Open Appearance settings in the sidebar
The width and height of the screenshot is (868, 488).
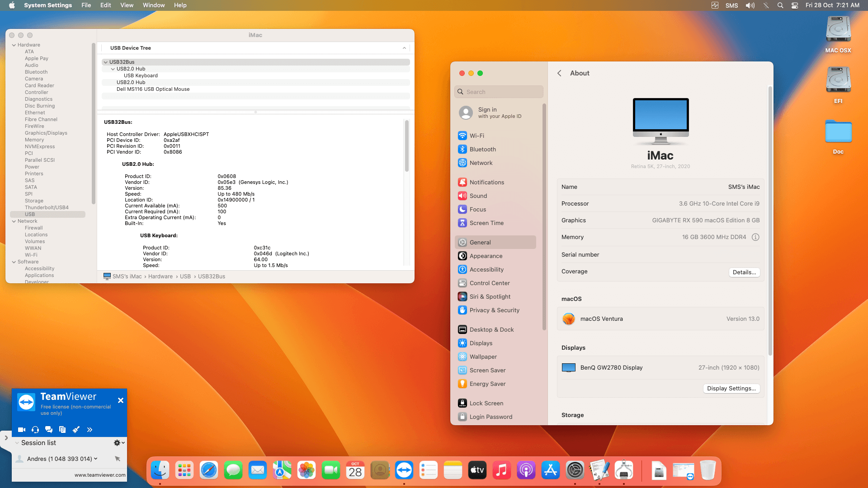[486, 256]
